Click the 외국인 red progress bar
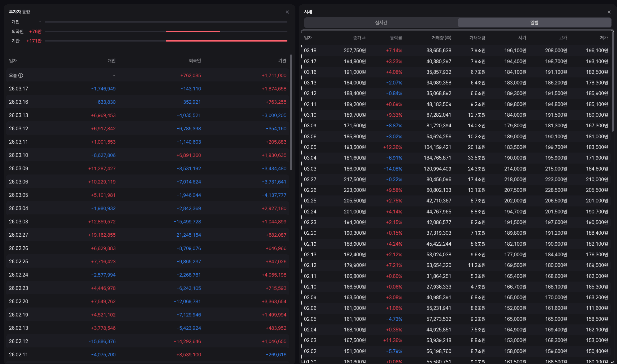Screen dimensions: 617x364 coord(193,32)
